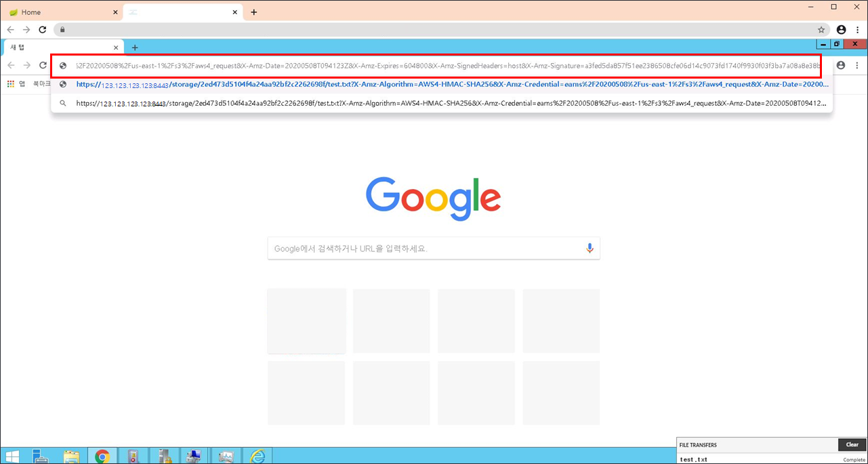Clear the file transfers list
This screenshot has width=868, height=464.
click(x=852, y=445)
